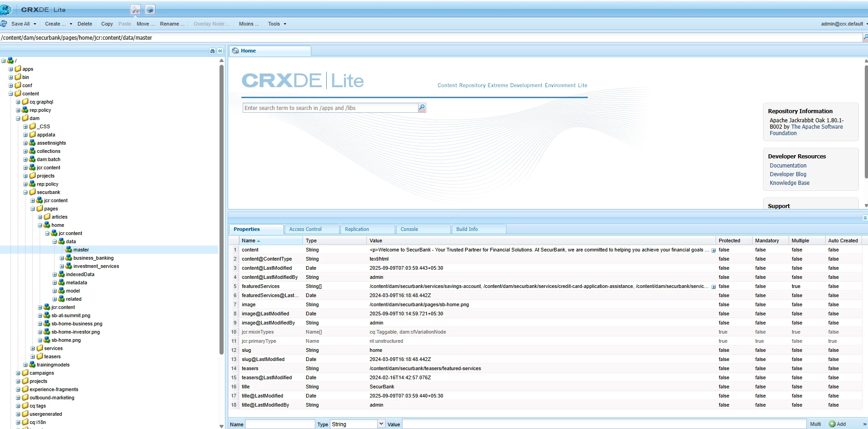Screen dimensions: 868x429
Task: Expand the content value with its plus icon
Action: (x=713, y=250)
